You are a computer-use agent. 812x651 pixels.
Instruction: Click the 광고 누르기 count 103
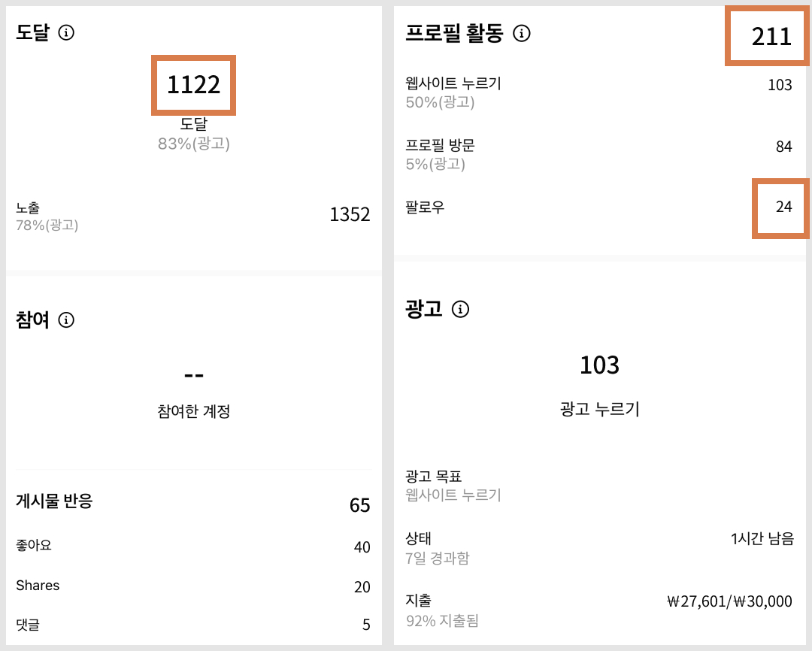click(x=600, y=366)
